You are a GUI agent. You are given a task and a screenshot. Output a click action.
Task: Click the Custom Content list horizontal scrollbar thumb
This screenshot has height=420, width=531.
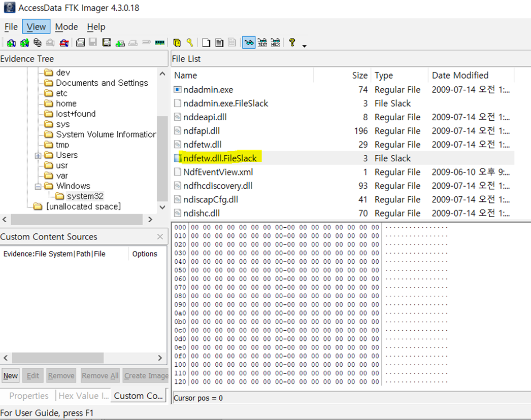(x=57, y=358)
